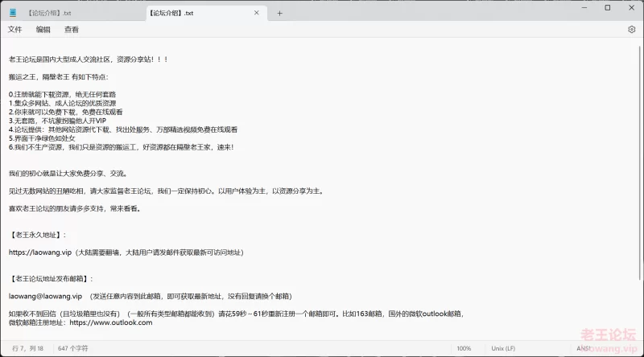The image size is (644, 357).
Task: Close the active 【论坛介绍】.txt tab
Action: pyautogui.click(x=256, y=13)
